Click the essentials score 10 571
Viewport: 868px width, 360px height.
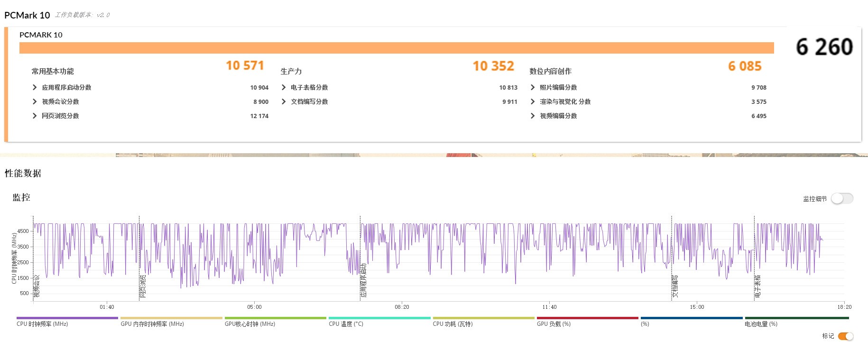click(245, 65)
